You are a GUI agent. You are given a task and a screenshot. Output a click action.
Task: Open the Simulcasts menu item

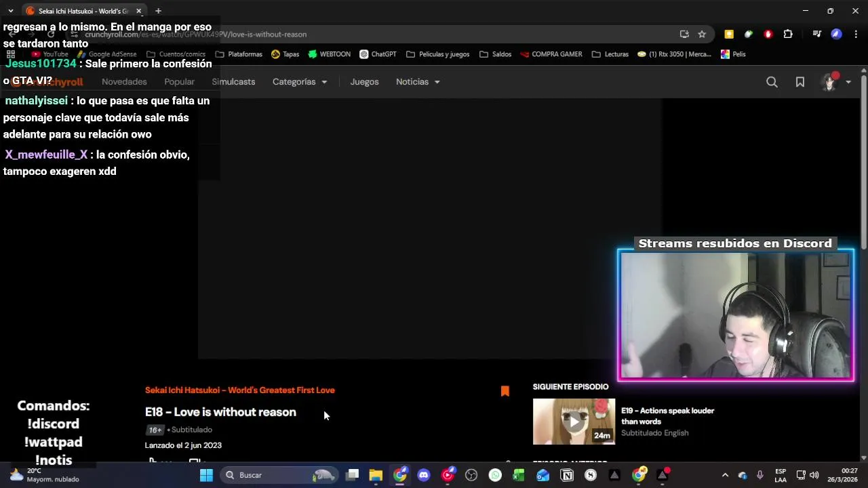coord(233,82)
